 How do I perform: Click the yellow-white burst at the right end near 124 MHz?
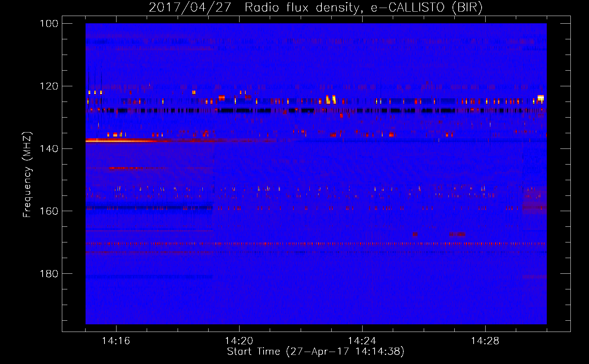coord(541,98)
